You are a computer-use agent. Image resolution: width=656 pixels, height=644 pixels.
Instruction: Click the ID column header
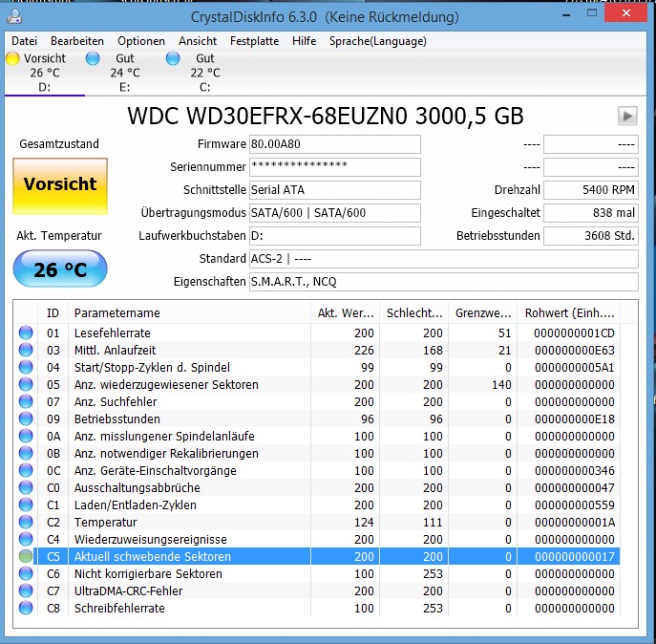pyautogui.click(x=53, y=312)
